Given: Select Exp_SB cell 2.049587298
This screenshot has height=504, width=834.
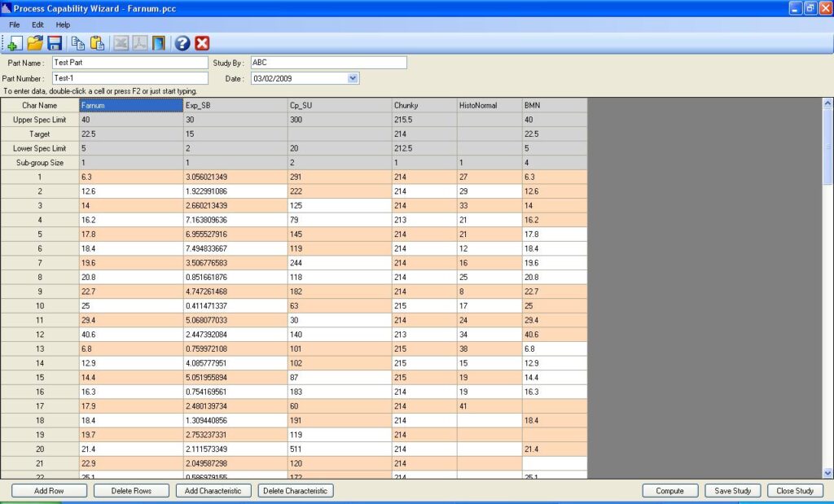Looking at the screenshot, I should click(235, 463).
